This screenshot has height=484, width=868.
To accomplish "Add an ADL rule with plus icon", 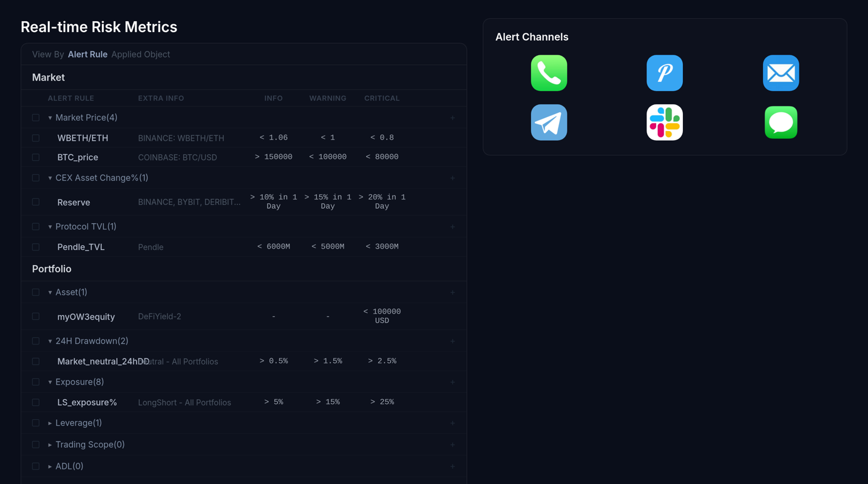I will pos(452,466).
